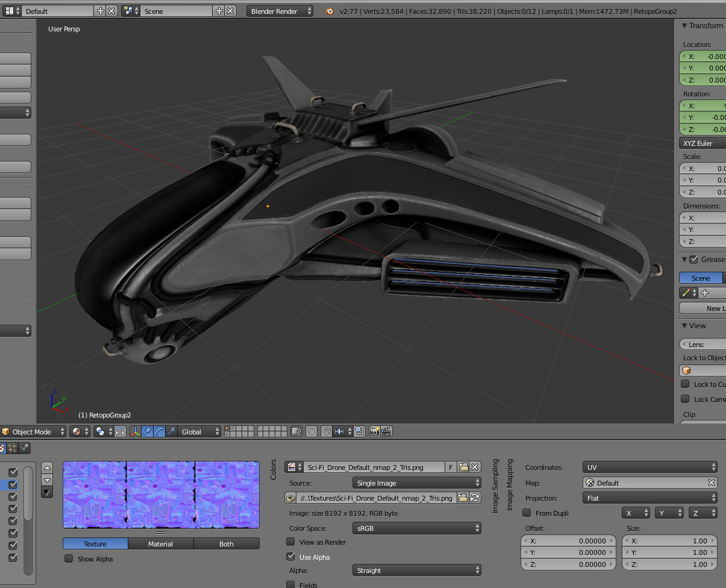Enable View as Render checkbox
Screen dimensions: 726x588
pos(291,542)
